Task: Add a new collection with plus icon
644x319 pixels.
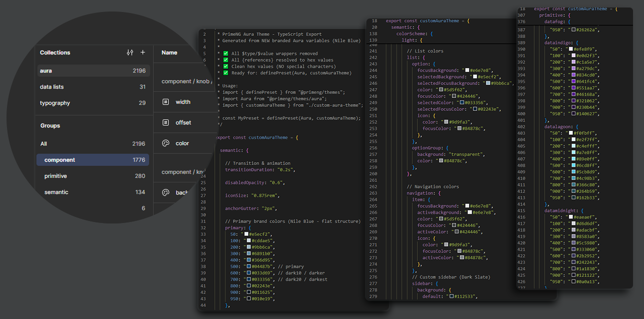Action: coord(143,52)
